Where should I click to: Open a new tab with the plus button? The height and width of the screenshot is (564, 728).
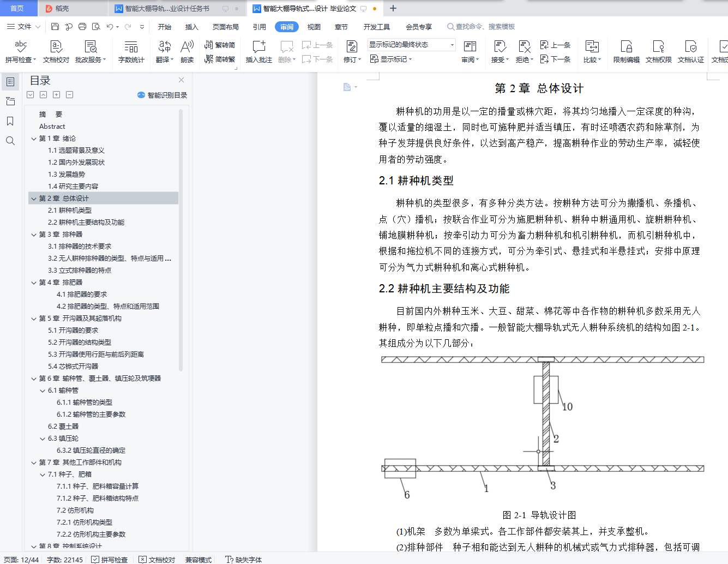click(x=393, y=8)
